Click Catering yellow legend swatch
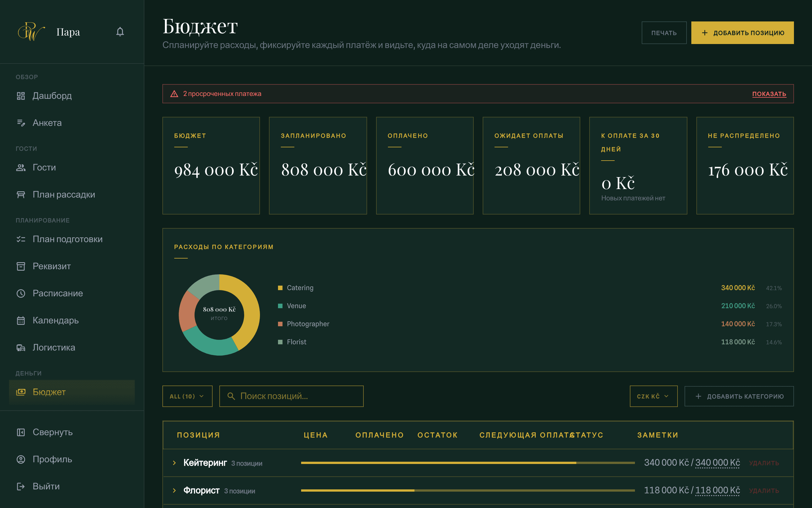Viewport: 812px width, 508px height. point(280,288)
